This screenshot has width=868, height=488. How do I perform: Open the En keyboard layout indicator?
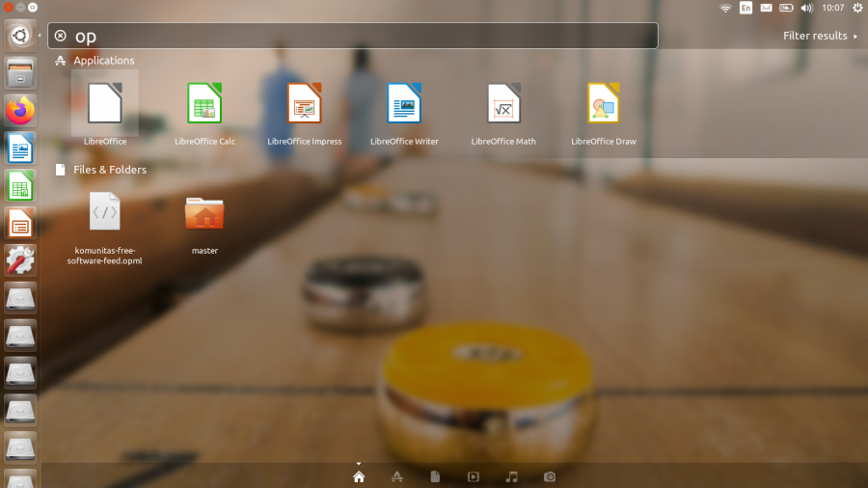pos(746,8)
